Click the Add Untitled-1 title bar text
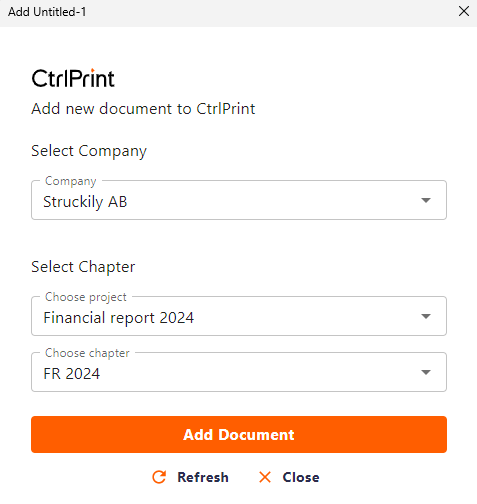The width and height of the screenshot is (477, 504). point(47,12)
